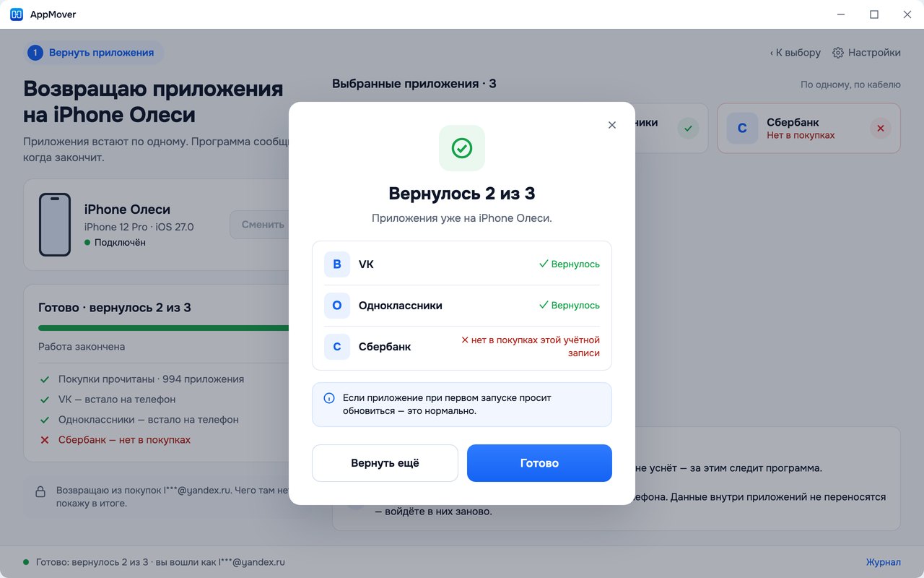Viewport: 924px width, 578px height.
Task: Click the 'Вернулось 2 из 3' heading
Action: click(462, 194)
